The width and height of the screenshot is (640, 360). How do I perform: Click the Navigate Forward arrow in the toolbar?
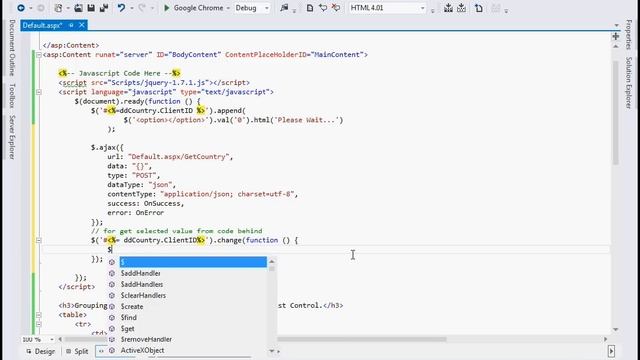click(x=41, y=8)
